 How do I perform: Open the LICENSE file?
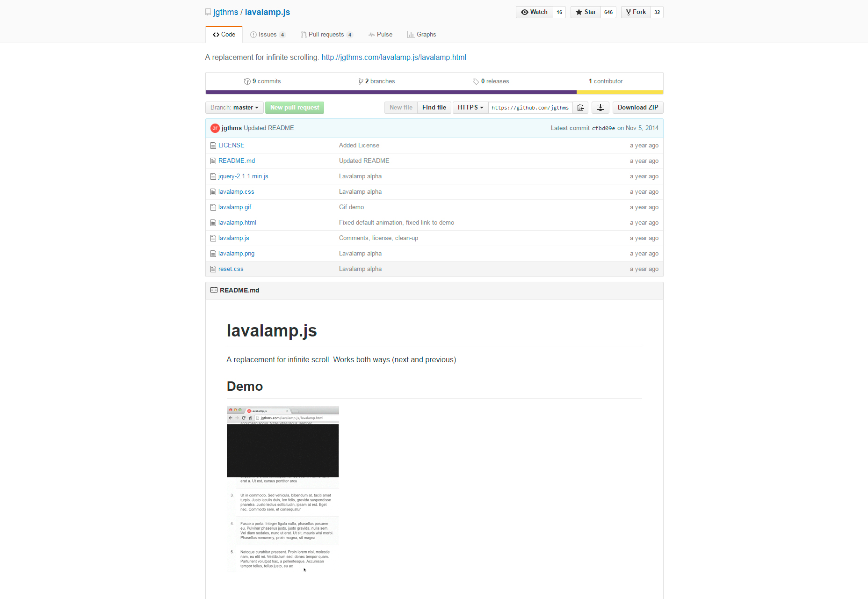(231, 146)
